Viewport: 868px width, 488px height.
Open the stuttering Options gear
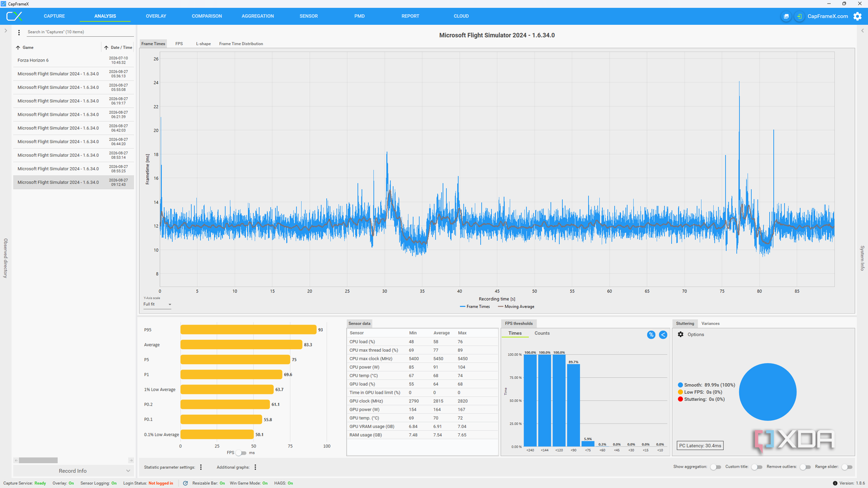[x=681, y=334]
